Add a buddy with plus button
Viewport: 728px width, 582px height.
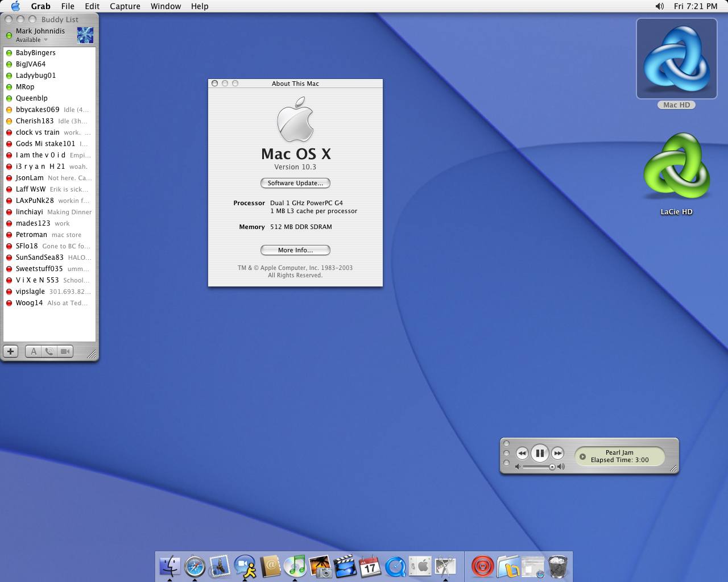[10, 352]
